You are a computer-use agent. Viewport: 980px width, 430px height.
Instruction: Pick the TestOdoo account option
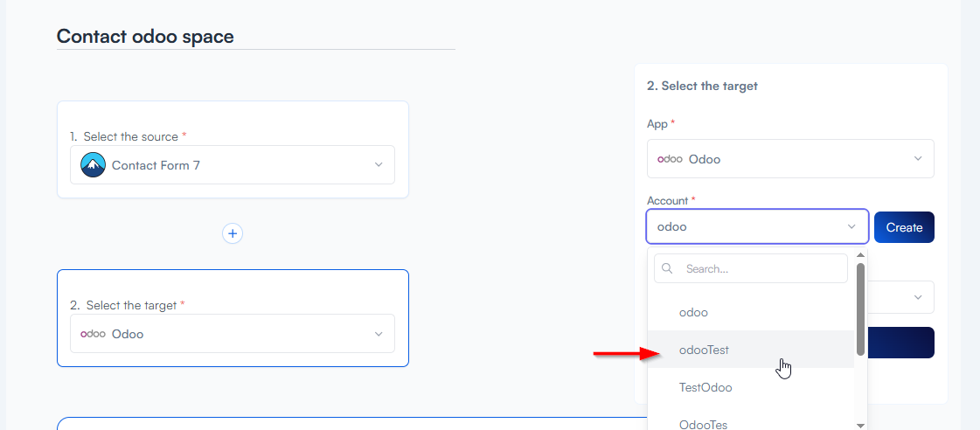[x=705, y=387]
